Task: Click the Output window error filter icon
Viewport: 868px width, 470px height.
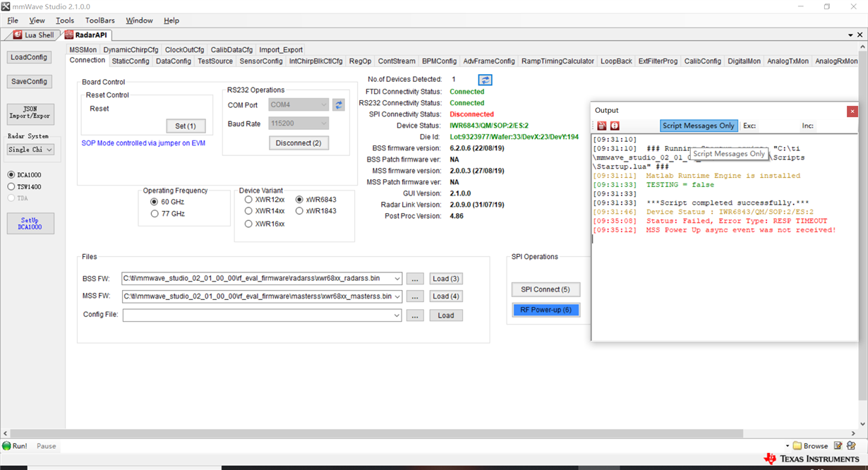Action: pyautogui.click(x=615, y=126)
